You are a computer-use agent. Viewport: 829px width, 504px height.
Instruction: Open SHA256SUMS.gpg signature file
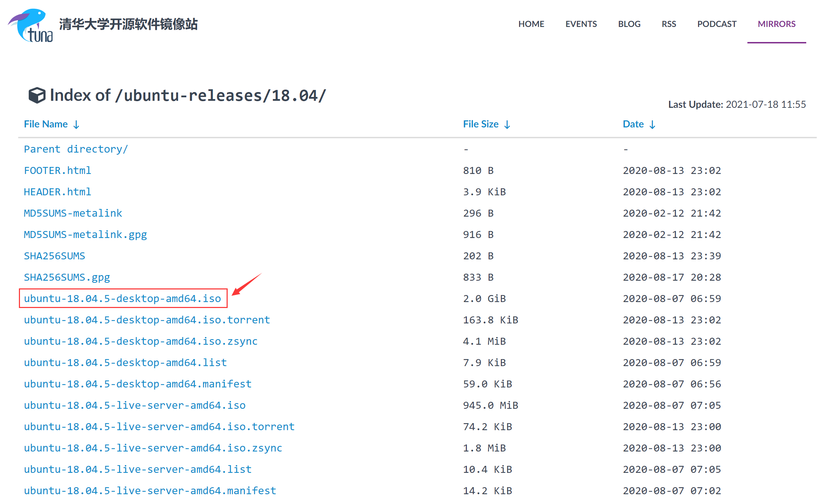[67, 277]
